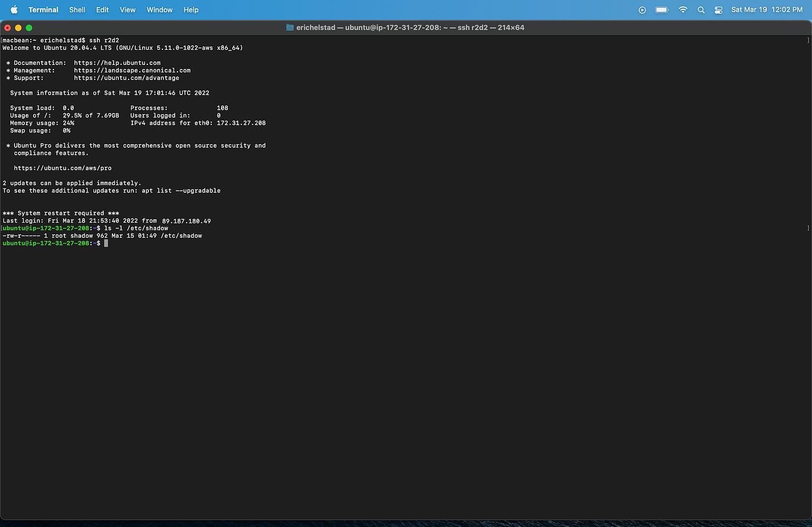Image resolution: width=812 pixels, height=527 pixels.
Task: Click the Ubuntu Pro delivers message line
Action: tap(136, 146)
